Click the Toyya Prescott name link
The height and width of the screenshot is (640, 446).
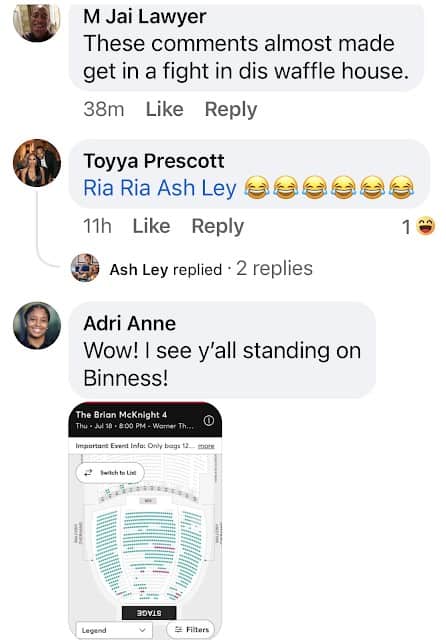pos(153,161)
